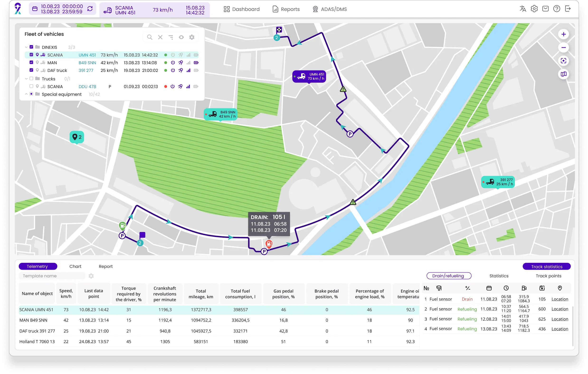Click the red fuel drain marker on map
Image resolution: width=588 pixels, height=374 pixels.
click(x=269, y=243)
